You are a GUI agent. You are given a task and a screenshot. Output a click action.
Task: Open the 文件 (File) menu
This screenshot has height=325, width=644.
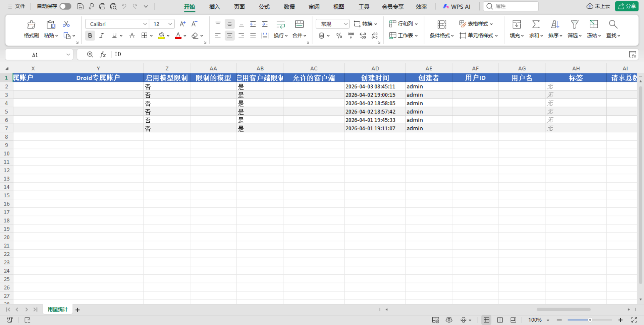[16, 6]
